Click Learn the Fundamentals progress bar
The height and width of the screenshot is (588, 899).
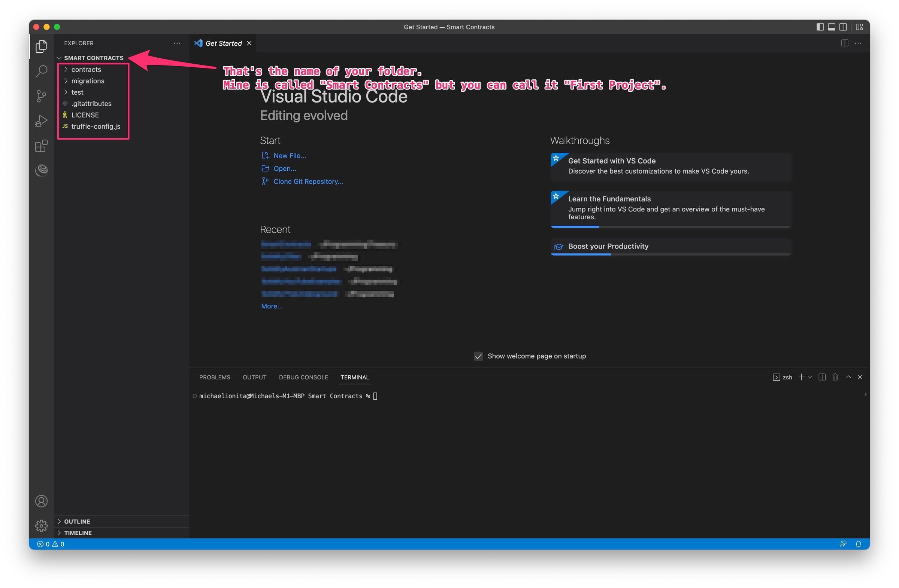click(x=671, y=227)
